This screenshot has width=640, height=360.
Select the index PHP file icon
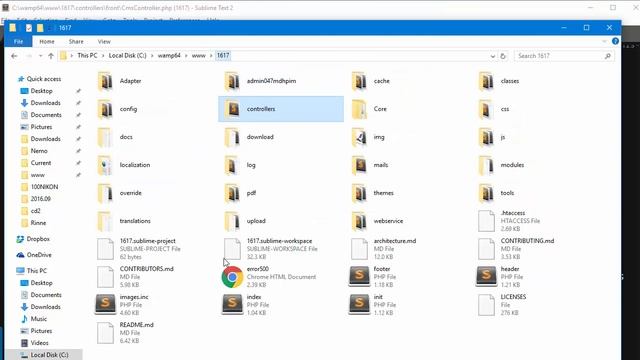pos(232,304)
